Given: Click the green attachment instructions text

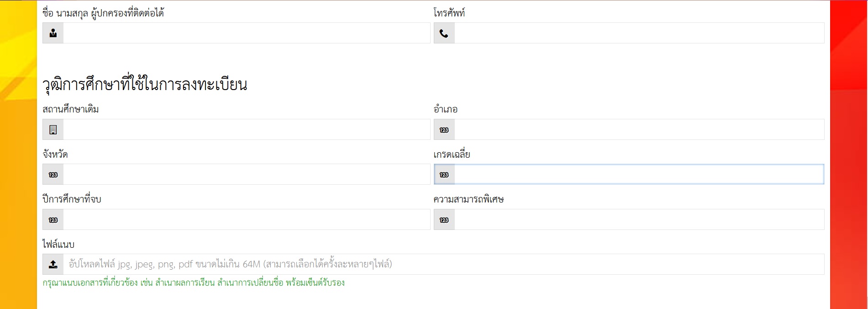Looking at the screenshot, I should 194,282.
